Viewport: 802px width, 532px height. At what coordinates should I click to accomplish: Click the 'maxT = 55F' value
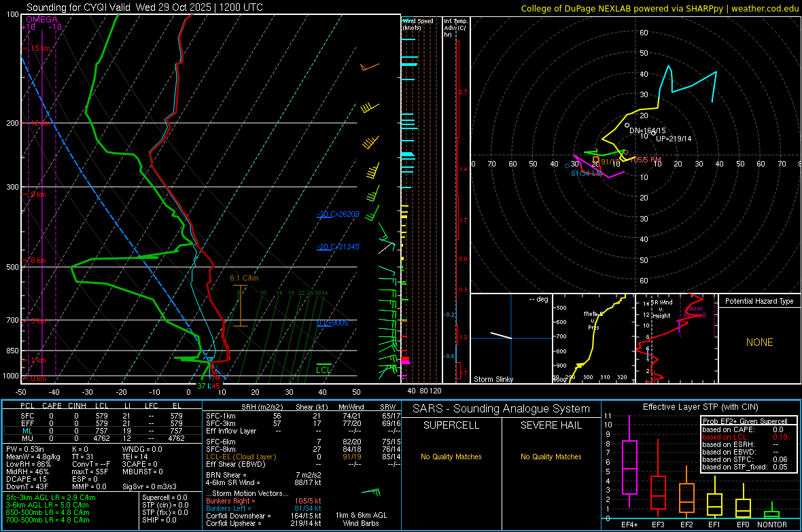[x=90, y=472]
